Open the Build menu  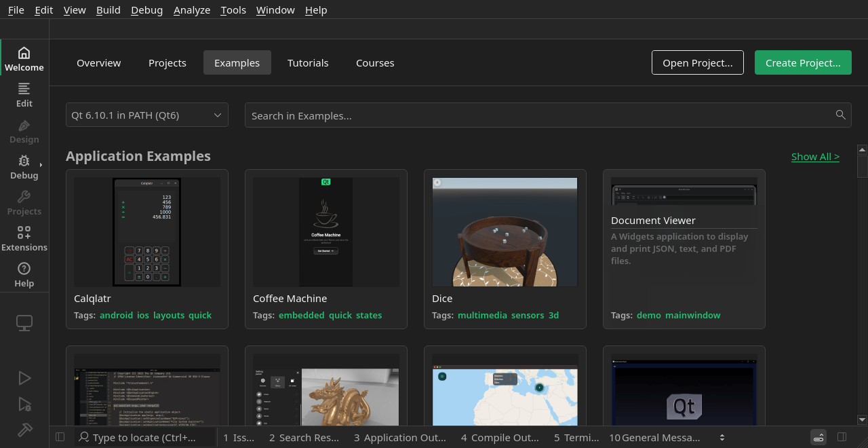pyautogui.click(x=108, y=10)
